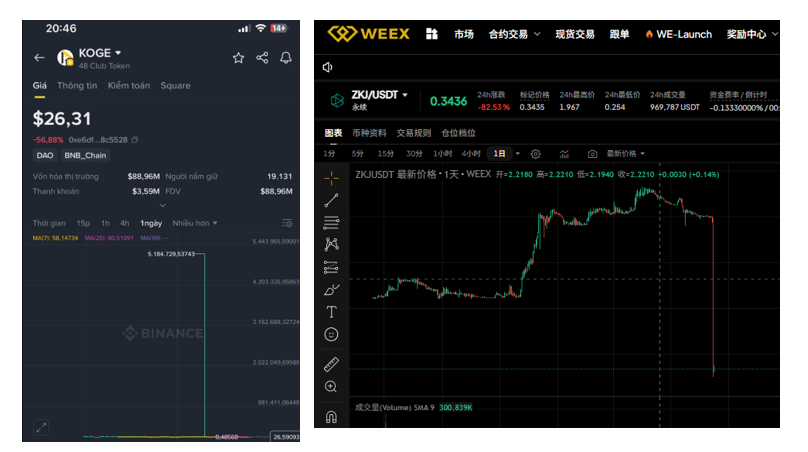Switch to the 币种资料 tab
Screen dimensions: 808x452
coord(369,133)
